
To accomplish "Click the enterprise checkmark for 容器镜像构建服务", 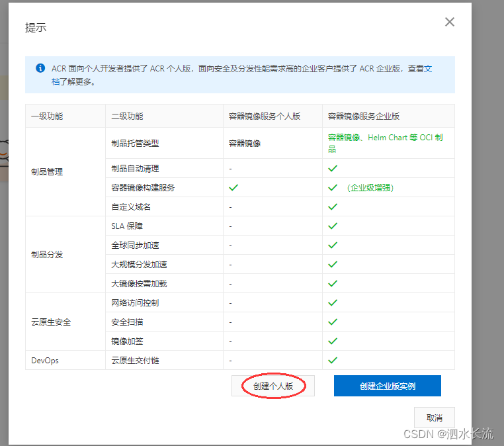I will pyautogui.click(x=333, y=187).
